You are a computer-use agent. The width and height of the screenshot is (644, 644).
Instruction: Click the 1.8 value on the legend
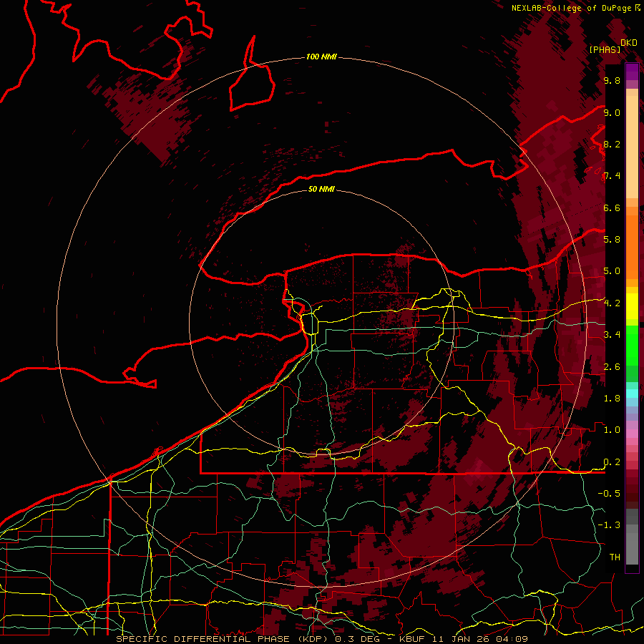(x=612, y=399)
